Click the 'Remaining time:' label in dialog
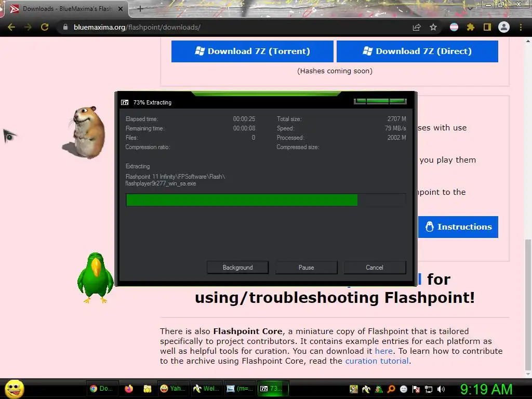The width and height of the screenshot is (532, 399). (145, 128)
